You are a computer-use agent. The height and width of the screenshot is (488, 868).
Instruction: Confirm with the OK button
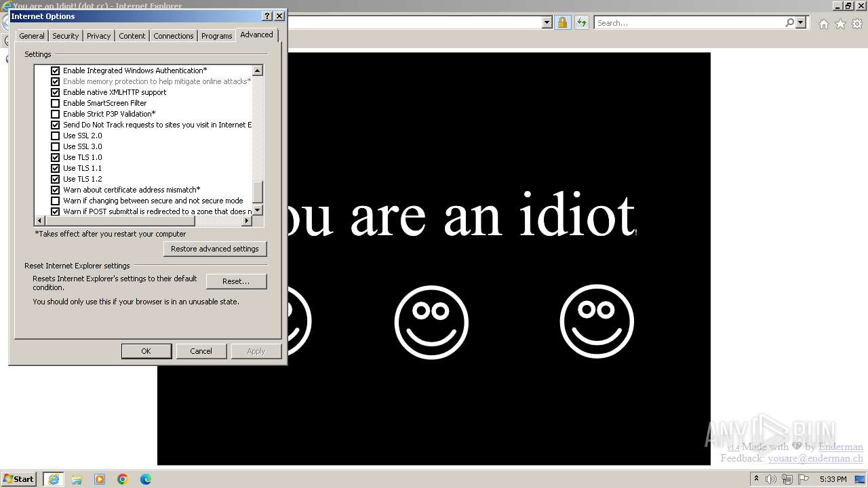coord(146,351)
